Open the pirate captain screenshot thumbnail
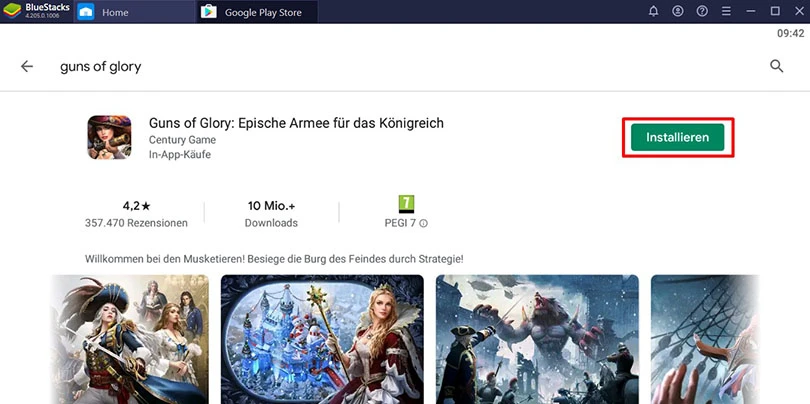This screenshot has height=404, width=810. pyautogui.click(x=130, y=339)
